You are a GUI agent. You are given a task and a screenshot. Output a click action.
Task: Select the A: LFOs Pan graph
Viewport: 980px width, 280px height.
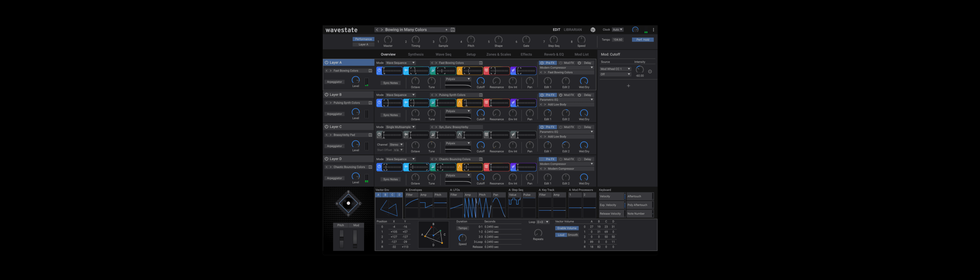click(x=498, y=206)
